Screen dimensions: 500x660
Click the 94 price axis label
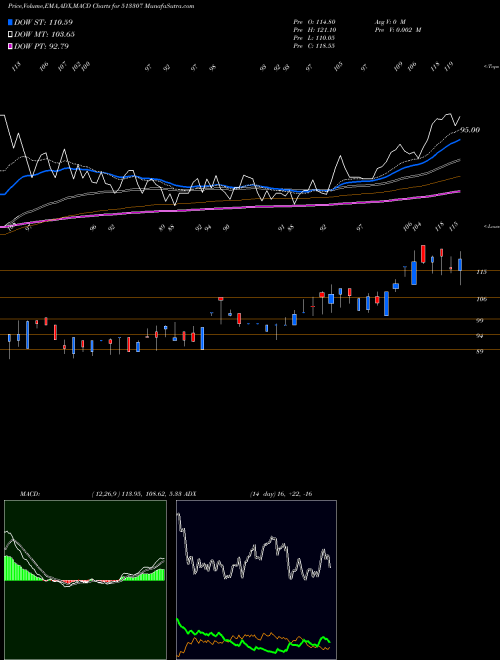click(x=480, y=336)
